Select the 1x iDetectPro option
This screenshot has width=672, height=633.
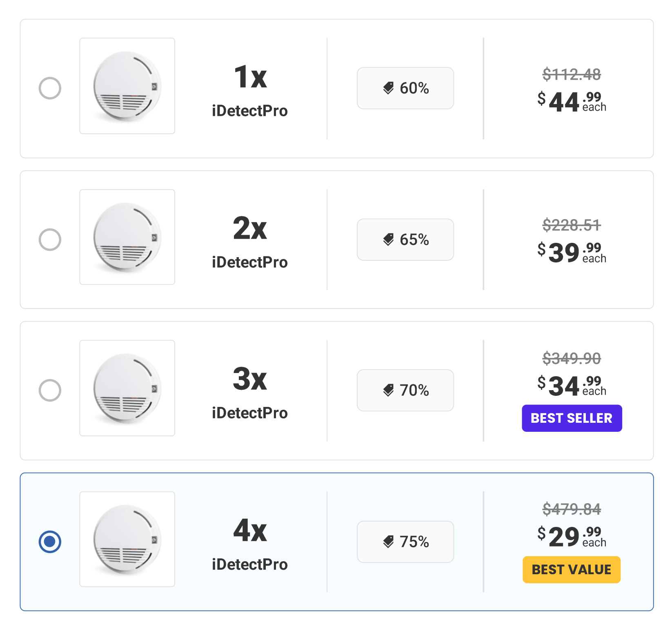[x=50, y=88]
